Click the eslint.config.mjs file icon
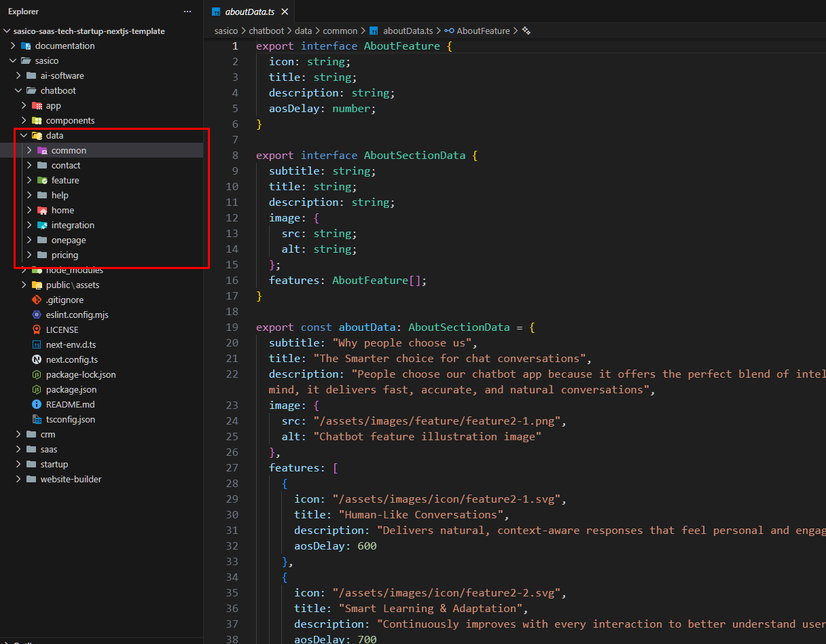Viewport: 826px width, 644px height. click(x=37, y=315)
